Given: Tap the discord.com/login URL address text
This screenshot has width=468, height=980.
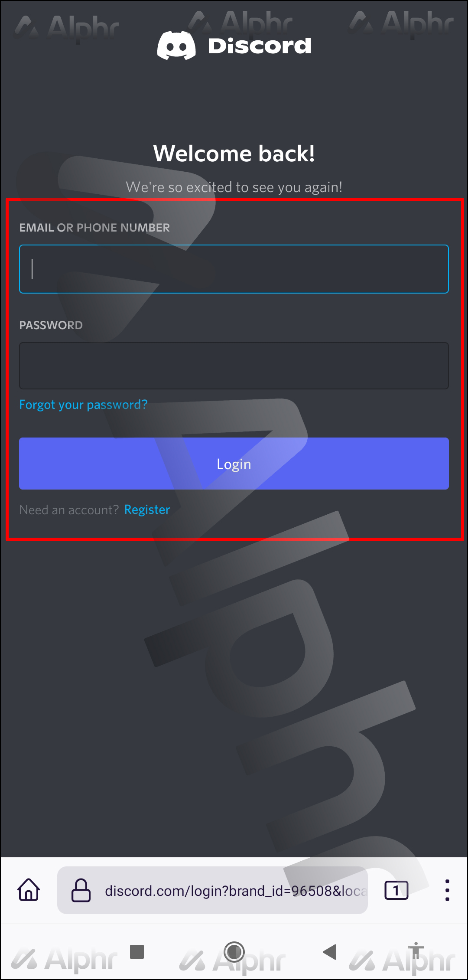Looking at the screenshot, I should [236, 891].
